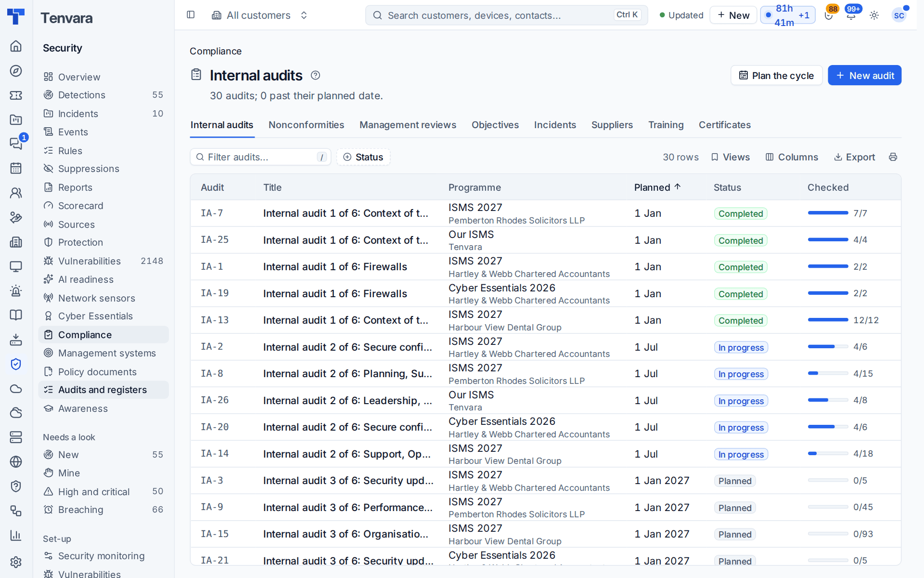Open the home icon in the left rail

(16, 46)
